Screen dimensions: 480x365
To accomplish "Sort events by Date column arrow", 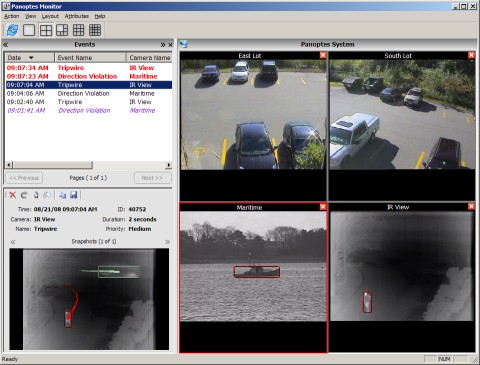I will tap(31, 58).
